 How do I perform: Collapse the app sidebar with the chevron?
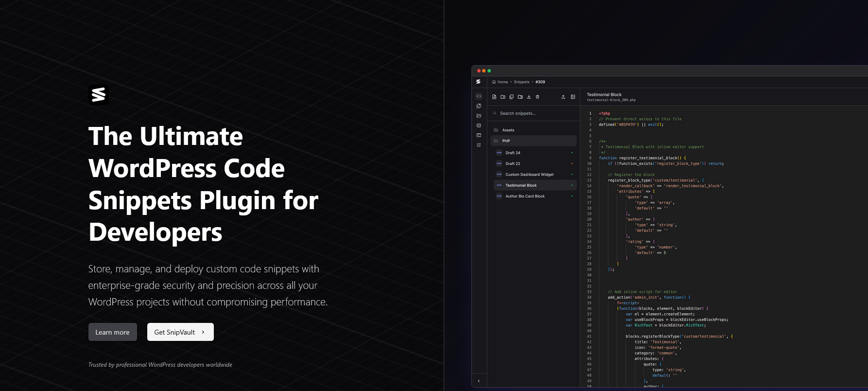[479, 381]
